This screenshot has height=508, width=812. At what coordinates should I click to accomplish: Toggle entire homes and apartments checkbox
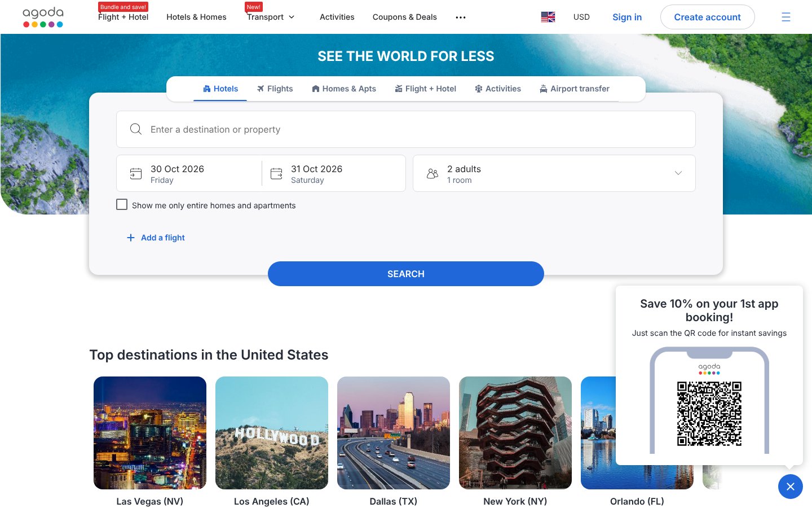coord(122,204)
